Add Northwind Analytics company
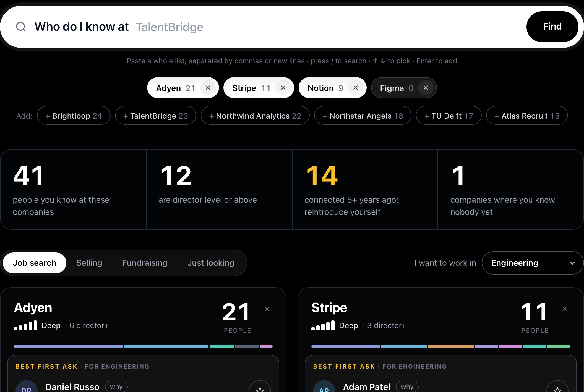 point(255,116)
